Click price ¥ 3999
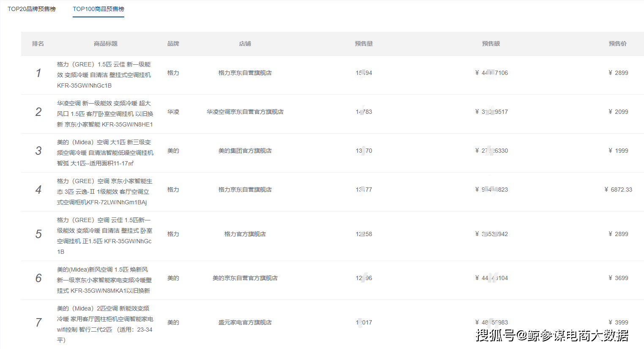644x349 pixels. pos(618,322)
